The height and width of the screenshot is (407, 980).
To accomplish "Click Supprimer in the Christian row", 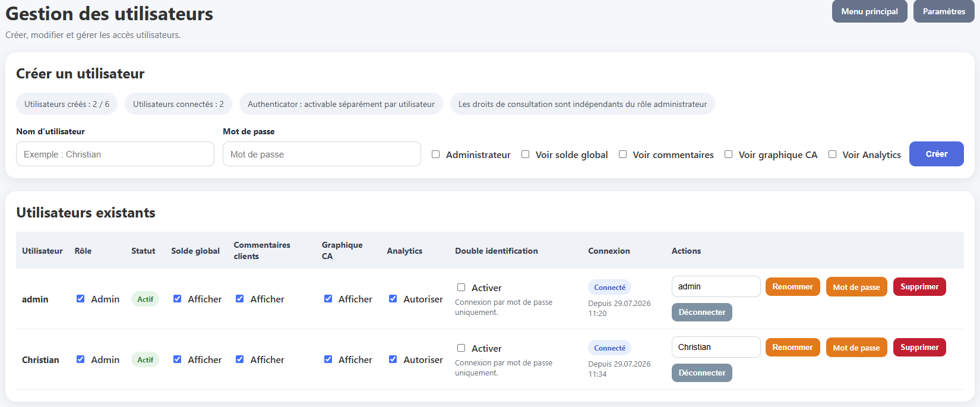I will click(919, 347).
